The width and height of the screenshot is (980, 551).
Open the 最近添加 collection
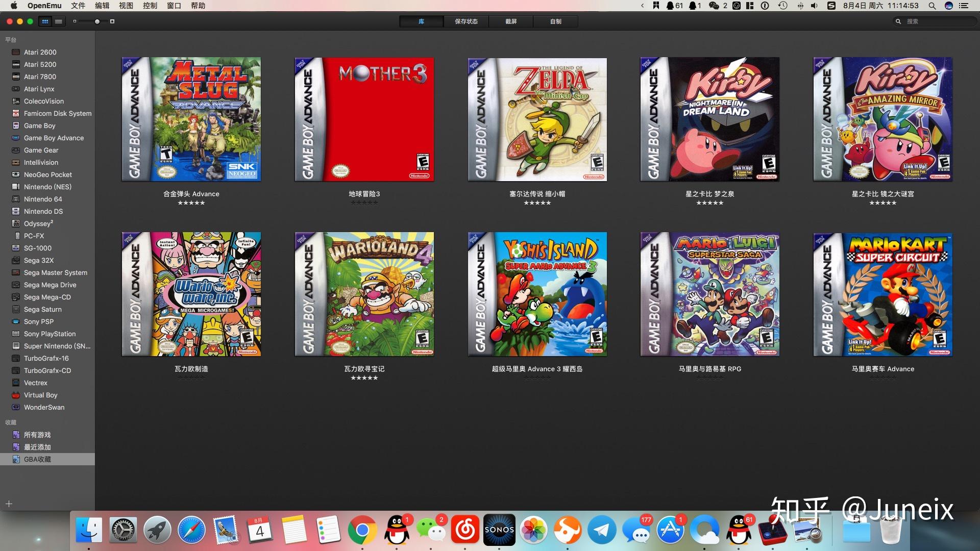[x=37, y=447]
